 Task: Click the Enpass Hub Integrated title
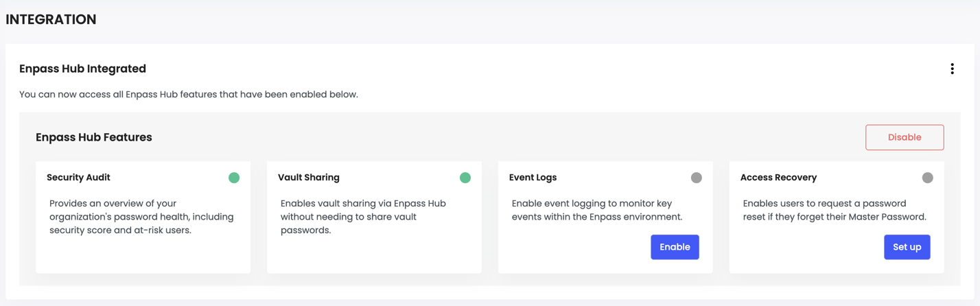coord(82,69)
